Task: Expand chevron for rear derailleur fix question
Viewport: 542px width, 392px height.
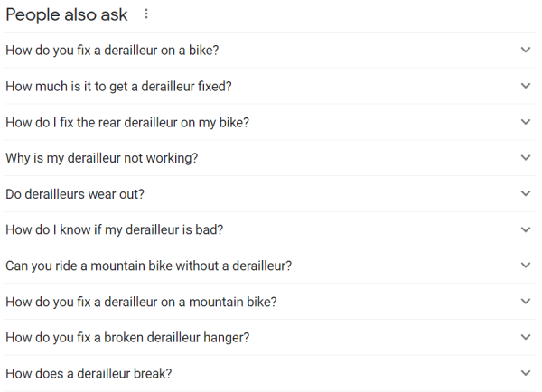Action: 526,122
